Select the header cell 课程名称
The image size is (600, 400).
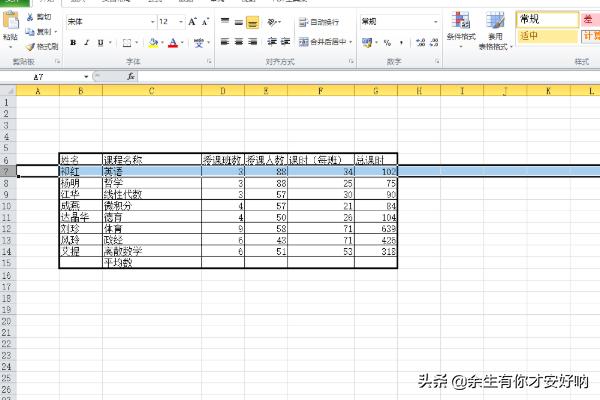[152, 160]
